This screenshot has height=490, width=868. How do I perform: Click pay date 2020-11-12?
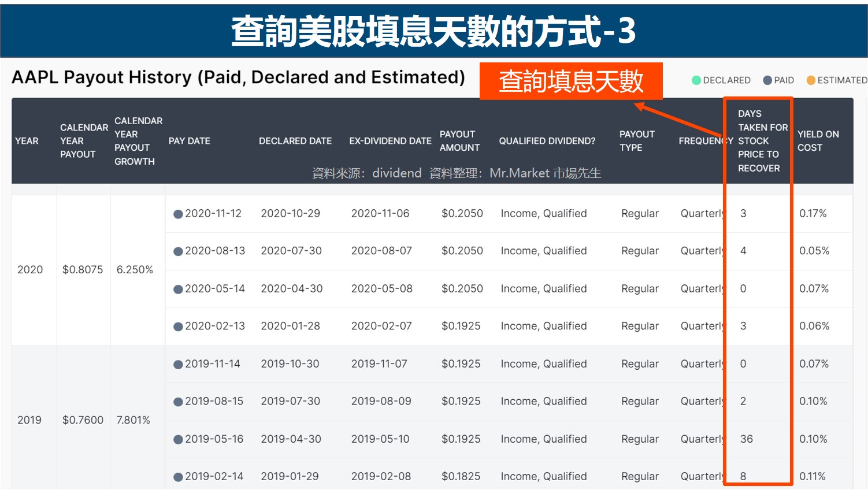[x=213, y=214]
